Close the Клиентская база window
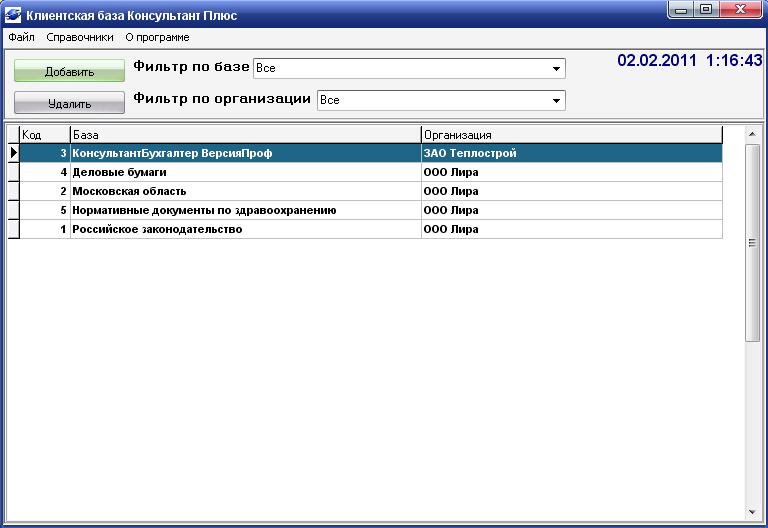The image size is (768, 528). tap(741, 10)
